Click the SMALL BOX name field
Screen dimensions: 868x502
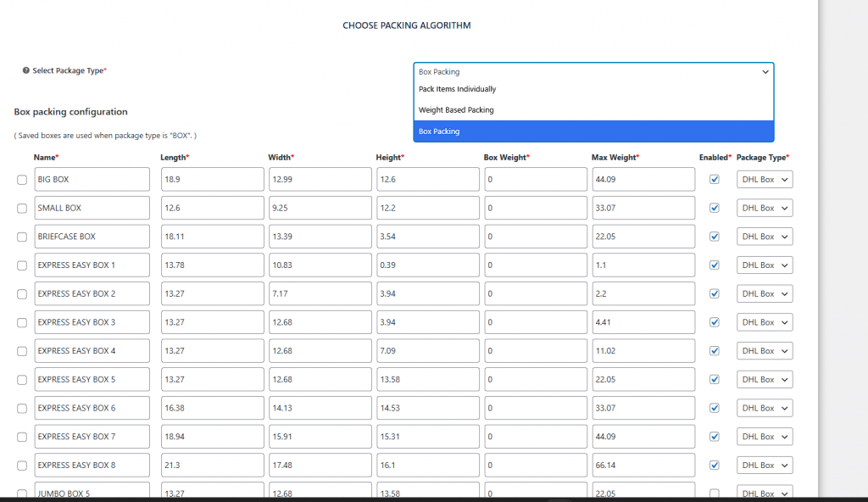point(92,208)
